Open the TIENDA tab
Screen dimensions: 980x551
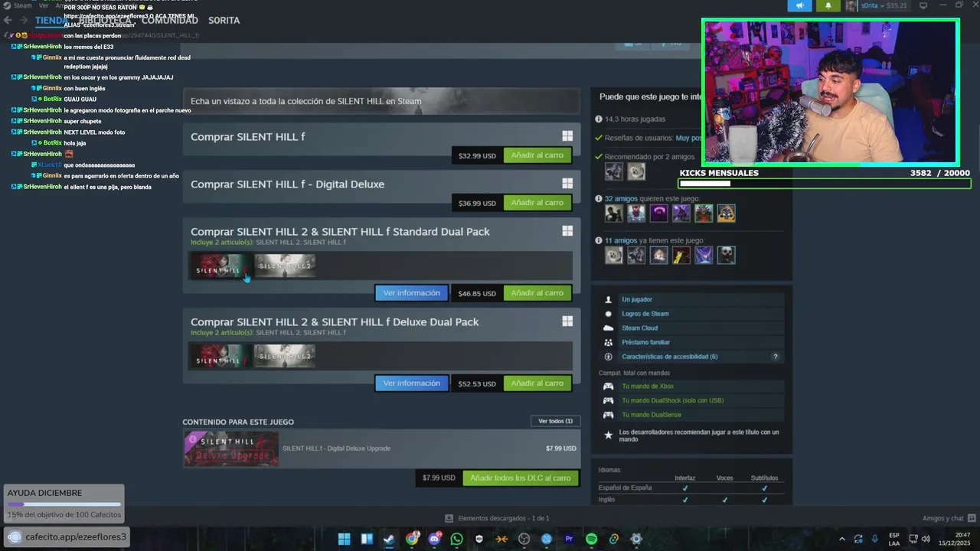tap(51, 20)
